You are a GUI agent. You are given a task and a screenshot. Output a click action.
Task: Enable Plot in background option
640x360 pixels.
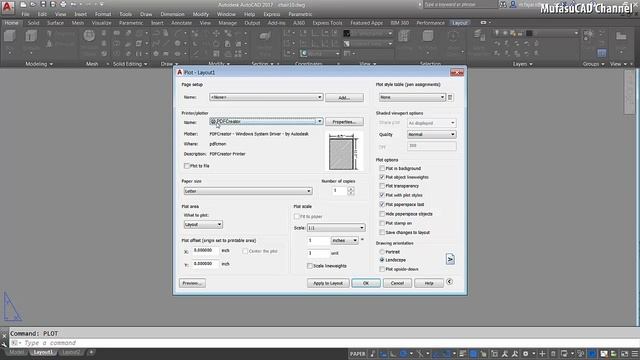[382, 168]
